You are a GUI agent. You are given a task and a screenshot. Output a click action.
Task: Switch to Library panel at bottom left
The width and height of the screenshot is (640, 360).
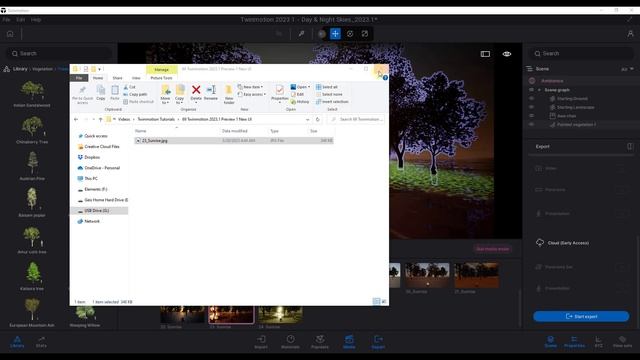(x=17, y=342)
